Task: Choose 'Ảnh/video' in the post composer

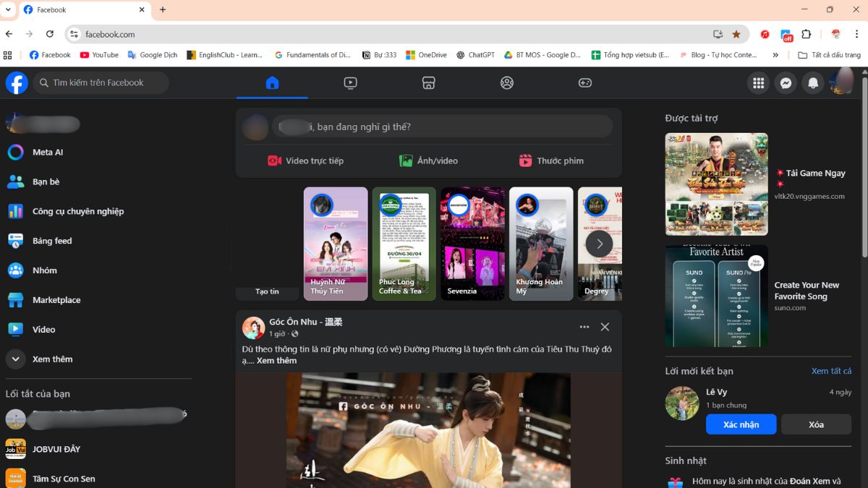Action: [428, 160]
